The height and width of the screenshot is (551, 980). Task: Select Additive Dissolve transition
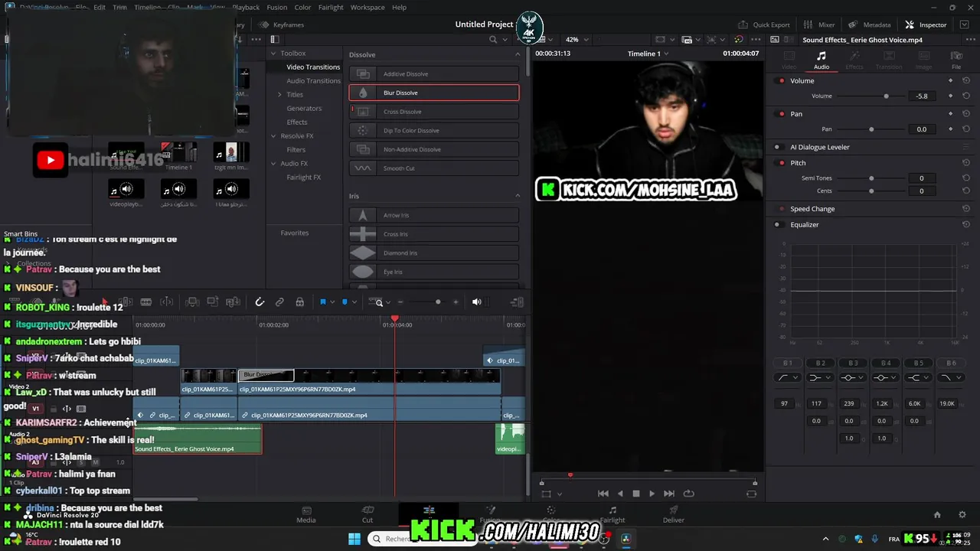click(434, 73)
